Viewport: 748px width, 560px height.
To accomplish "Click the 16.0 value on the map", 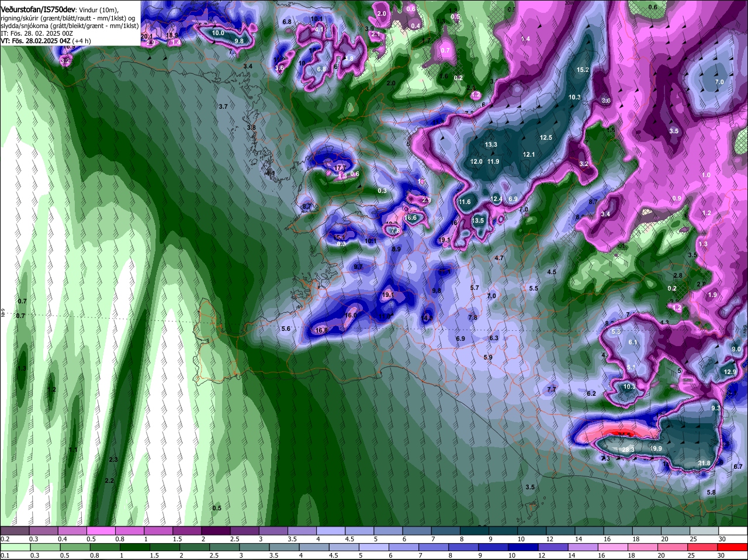I will (x=351, y=315).
